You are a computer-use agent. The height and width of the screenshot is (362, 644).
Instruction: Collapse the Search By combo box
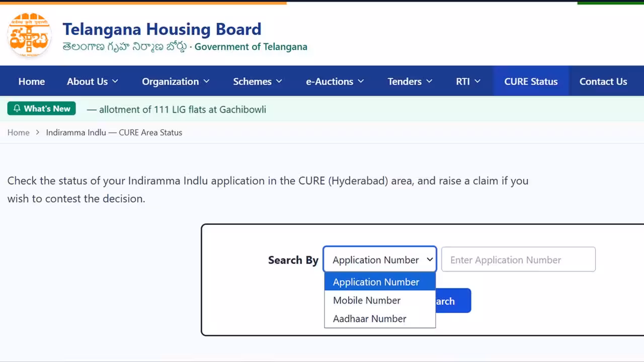tap(380, 259)
